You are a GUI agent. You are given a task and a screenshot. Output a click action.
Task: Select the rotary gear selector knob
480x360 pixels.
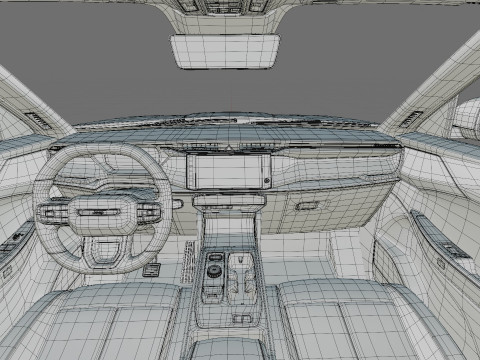pos(214,271)
